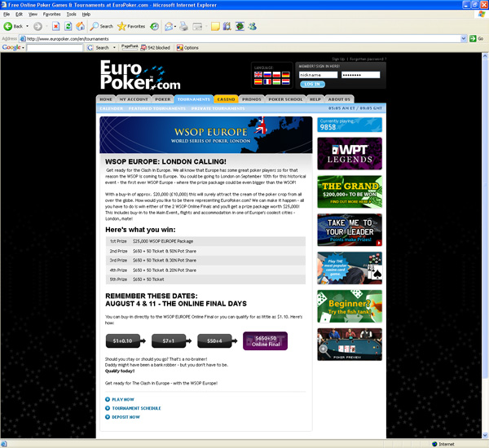
Task: Print the page with the printer icon
Action: tap(183, 27)
